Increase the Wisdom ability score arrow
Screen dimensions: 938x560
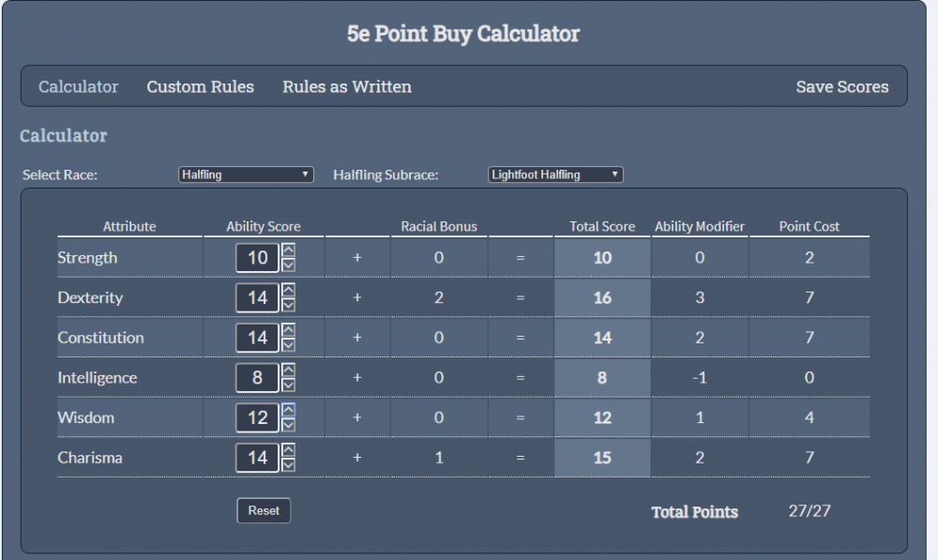coord(288,410)
